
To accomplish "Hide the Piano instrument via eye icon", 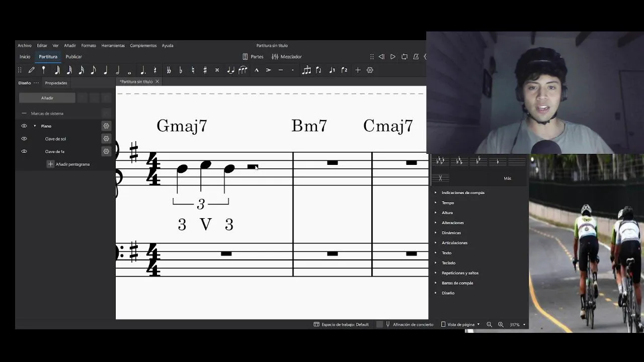I will click(24, 126).
